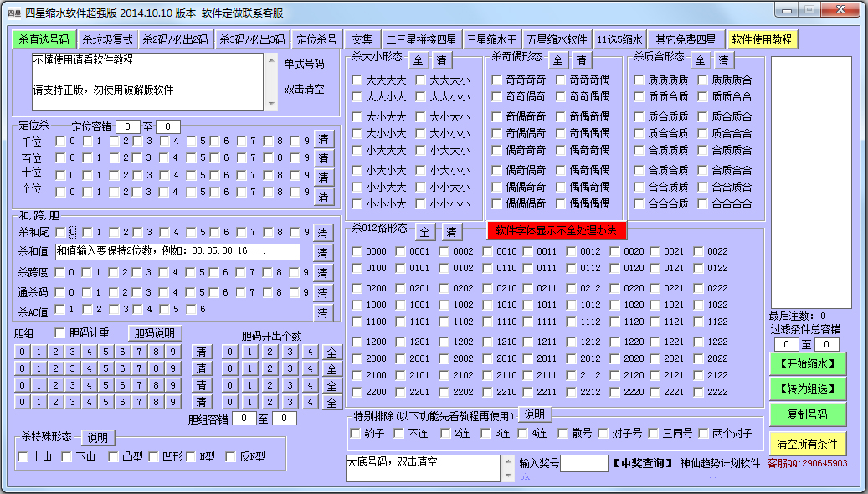The image size is (868, 494).
Task: Click the 输入奖号 input field
Action: [583, 463]
